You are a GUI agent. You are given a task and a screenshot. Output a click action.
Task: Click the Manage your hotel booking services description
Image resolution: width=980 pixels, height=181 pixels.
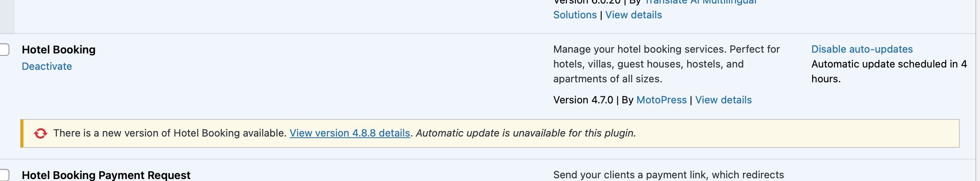666,64
